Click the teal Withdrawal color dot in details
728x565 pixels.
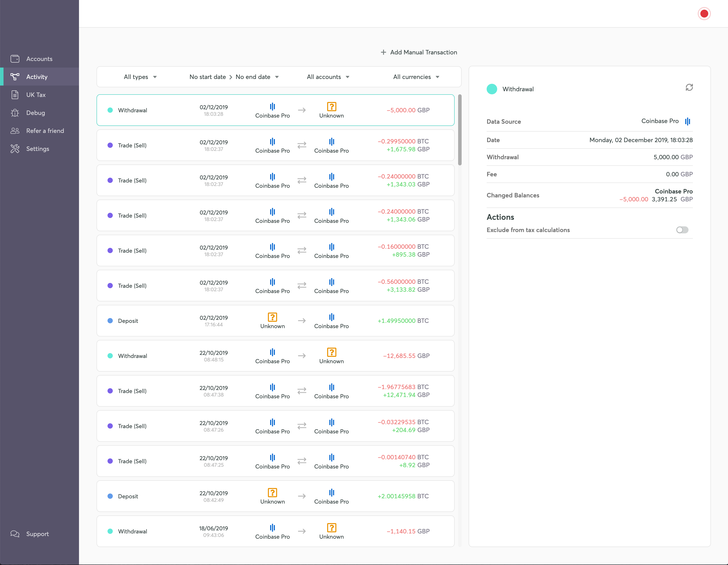492,89
